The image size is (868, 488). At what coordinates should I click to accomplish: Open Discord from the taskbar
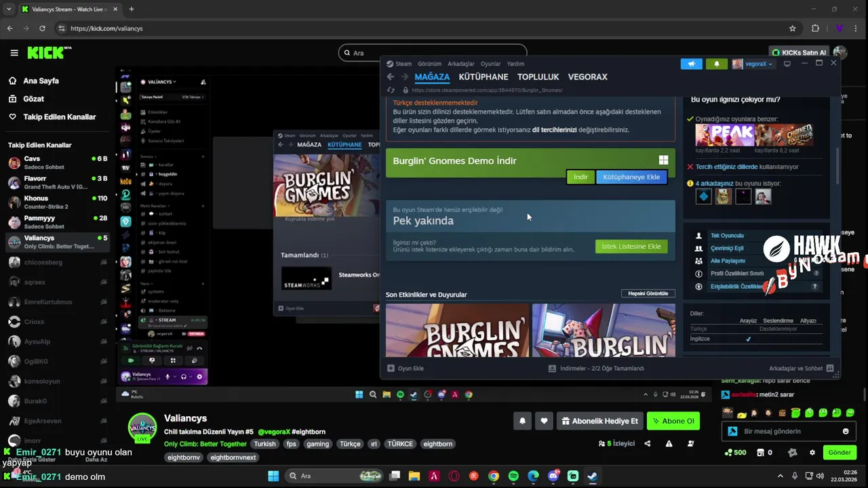click(553, 476)
